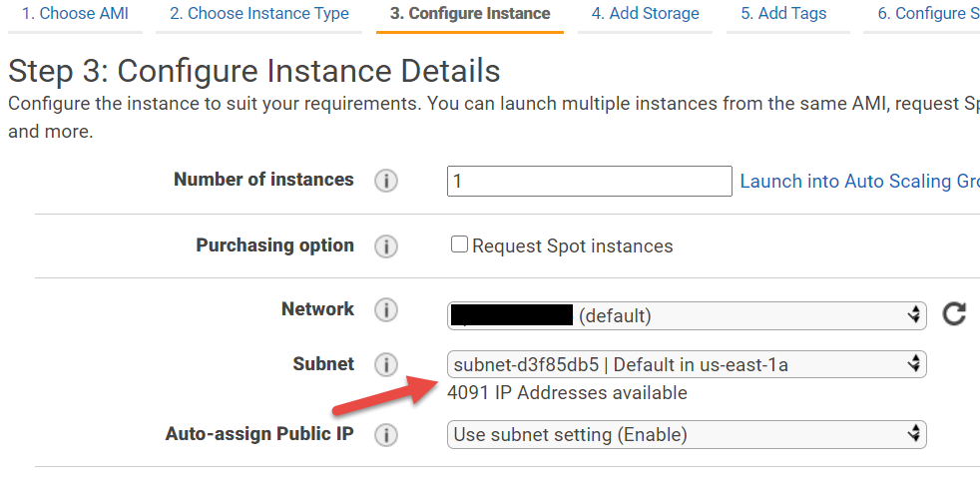Switch to Choose Instance Type tab
This screenshot has height=477, width=980.
coord(258,14)
